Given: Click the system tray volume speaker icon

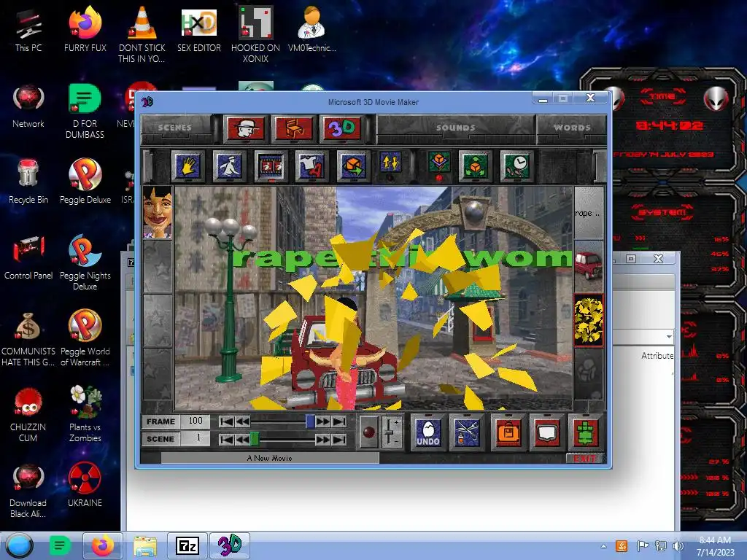Looking at the screenshot, I should click(x=678, y=546).
